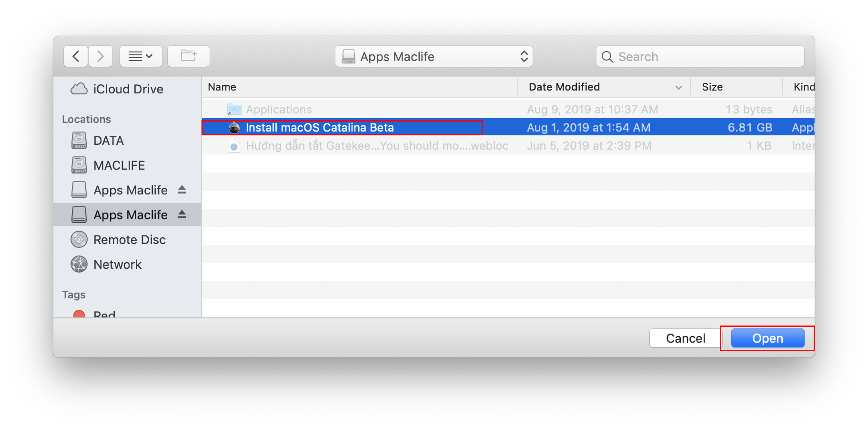
Task: Cancel the file selection dialog
Action: click(685, 338)
